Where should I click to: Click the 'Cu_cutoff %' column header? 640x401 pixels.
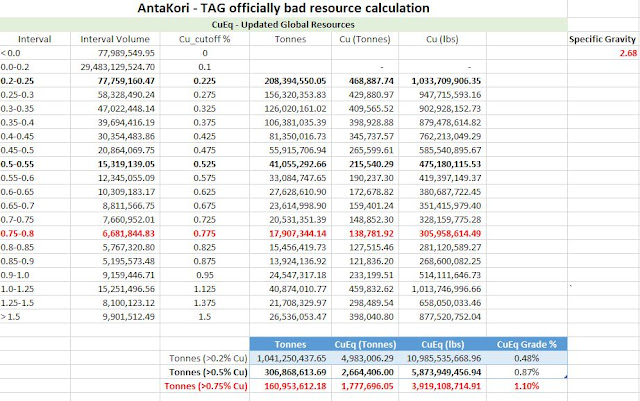[x=204, y=39]
